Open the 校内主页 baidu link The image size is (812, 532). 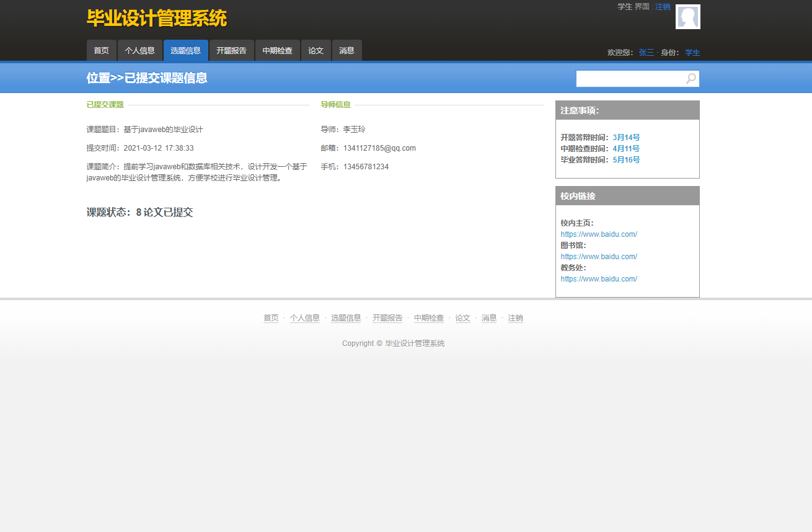click(x=599, y=234)
